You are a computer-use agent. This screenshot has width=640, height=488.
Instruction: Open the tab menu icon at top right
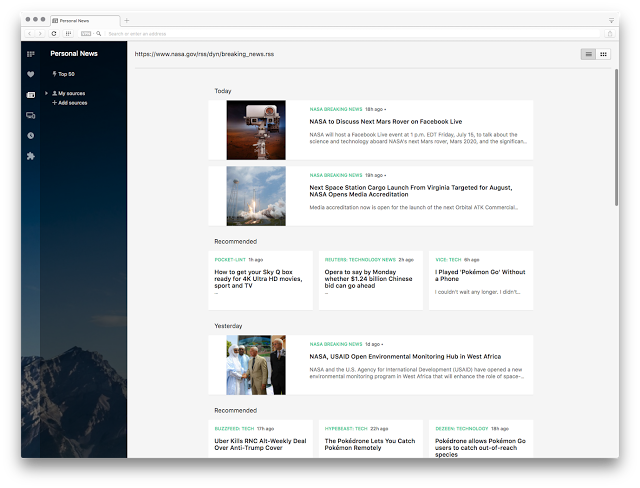pos(611,20)
